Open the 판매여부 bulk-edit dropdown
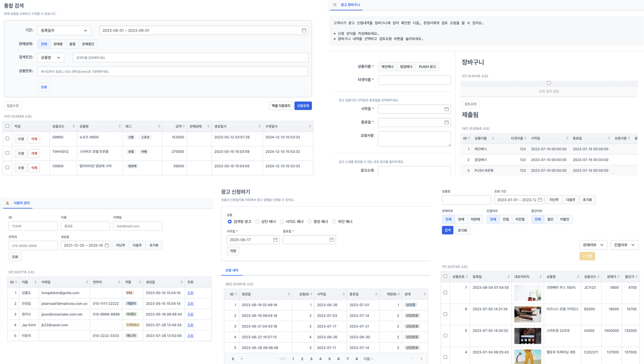The image size is (644, 364). (x=593, y=245)
